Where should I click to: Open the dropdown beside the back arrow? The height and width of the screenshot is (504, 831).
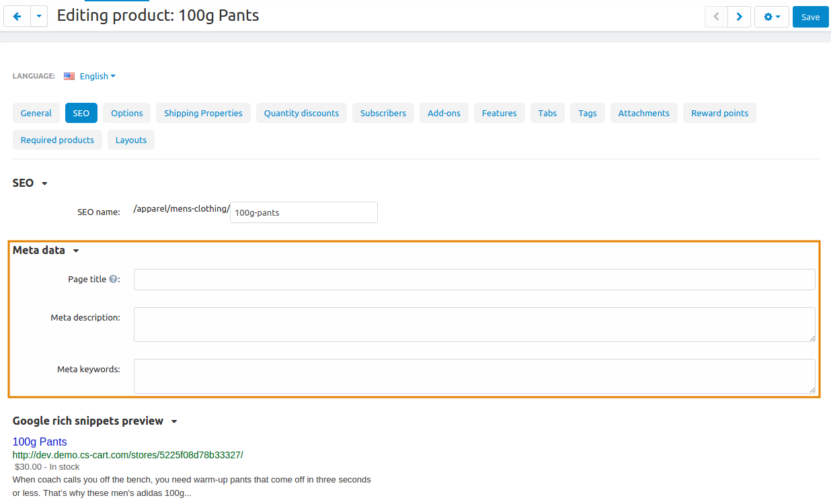coord(39,17)
